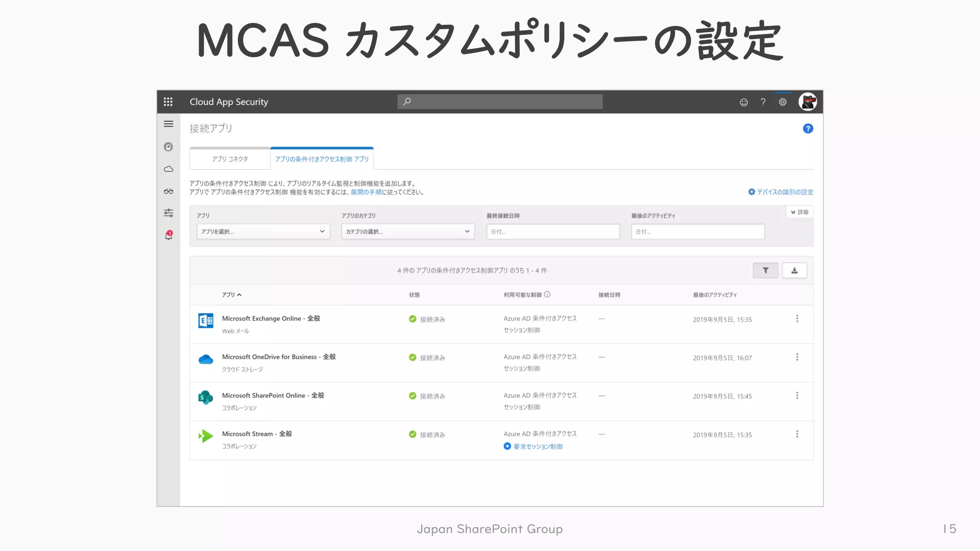The height and width of the screenshot is (551, 980).
Task: Open the settings gear icon
Action: pos(783,102)
